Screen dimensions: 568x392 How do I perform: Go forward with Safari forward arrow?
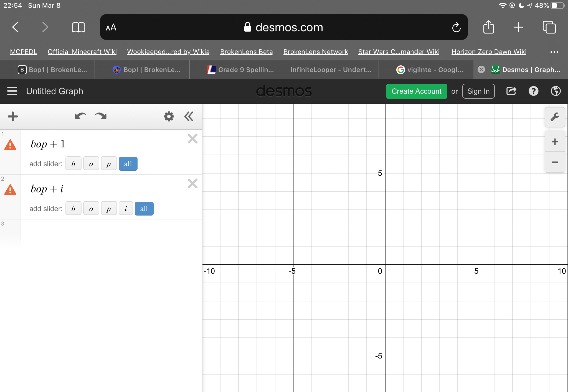click(45, 27)
